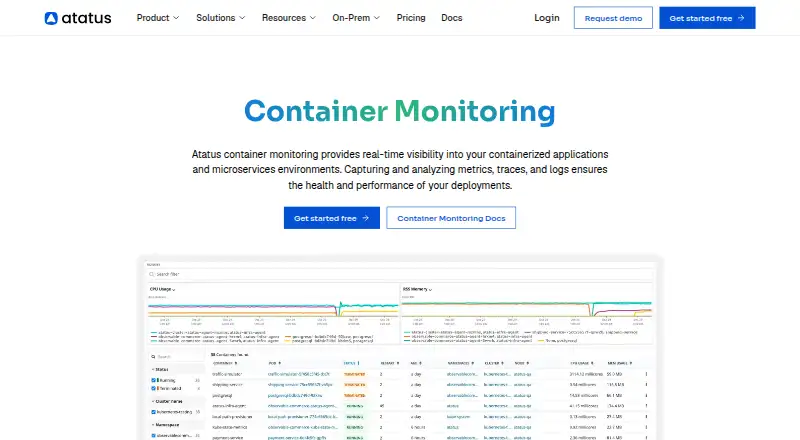800x440 pixels.
Task: Open Container Monitoring Docs
Action: point(451,218)
